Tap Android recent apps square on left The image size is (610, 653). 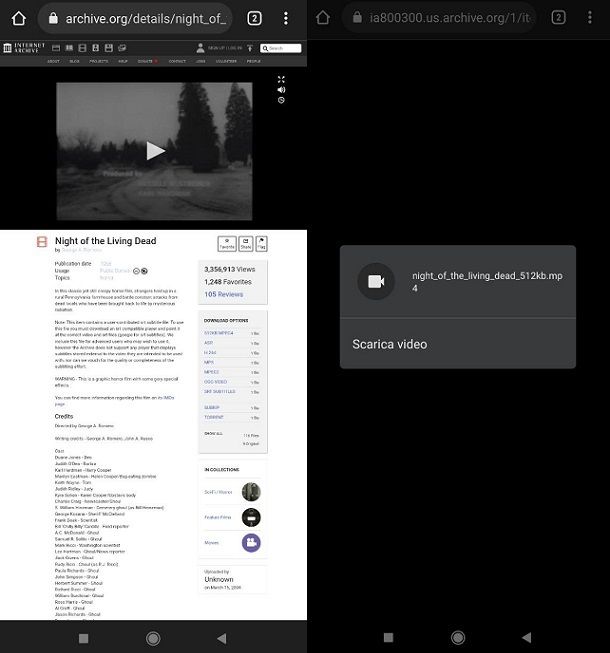click(83, 638)
